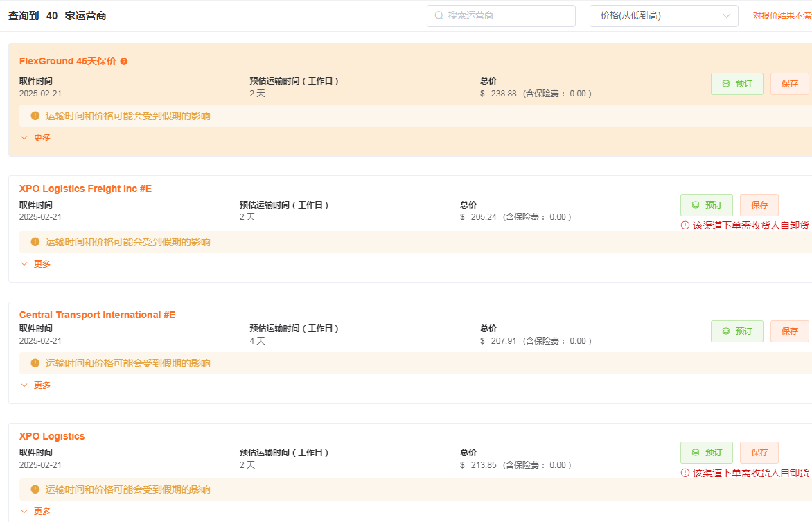This screenshot has width=812, height=522.
Task: Open carrier title FlexGround 45天保价
Action: click(67, 61)
